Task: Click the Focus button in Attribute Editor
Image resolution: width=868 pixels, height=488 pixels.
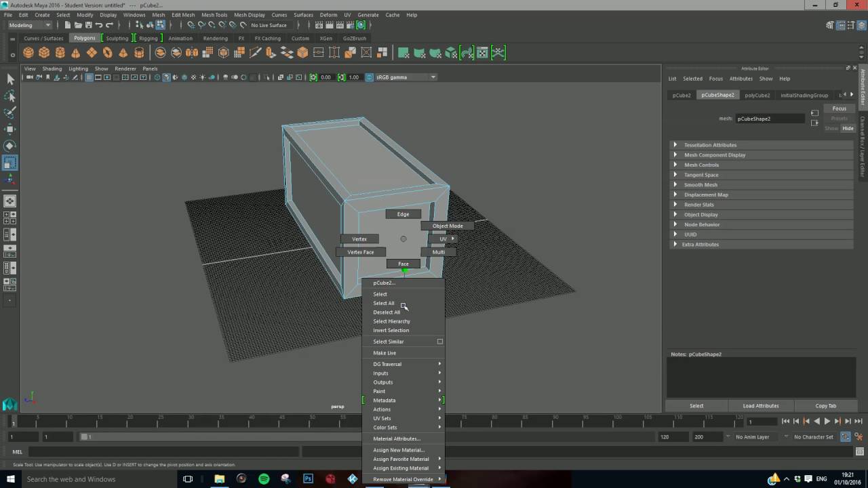Action: tap(840, 108)
